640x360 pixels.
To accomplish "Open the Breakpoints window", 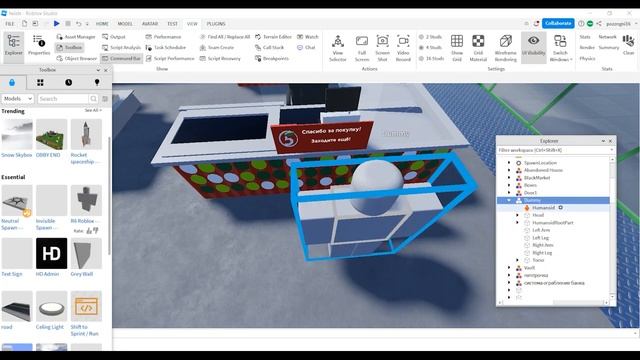I will point(271,58).
